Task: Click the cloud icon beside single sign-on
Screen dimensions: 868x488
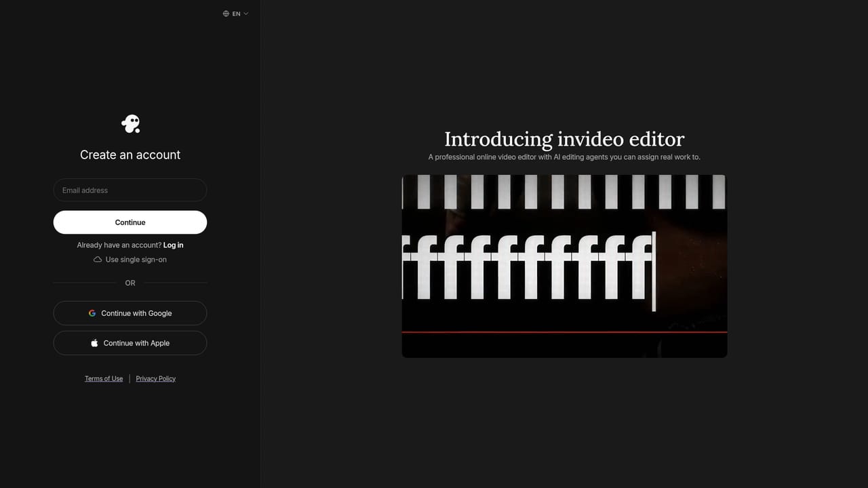Action: pyautogui.click(x=98, y=260)
